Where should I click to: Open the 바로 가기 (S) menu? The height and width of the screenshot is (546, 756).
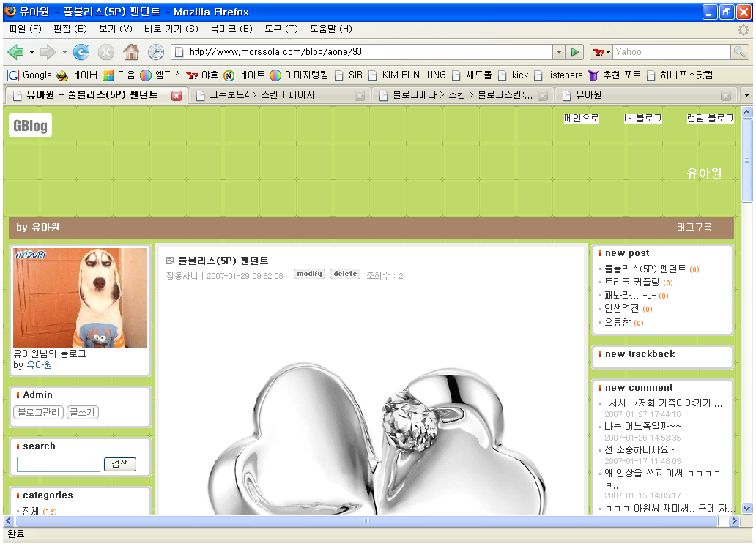(171, 29)
